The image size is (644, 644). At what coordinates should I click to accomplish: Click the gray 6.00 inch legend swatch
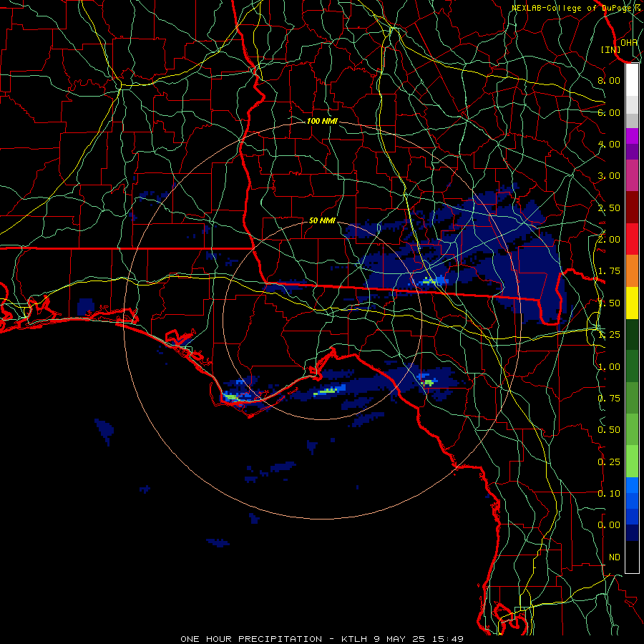point(632,120)
